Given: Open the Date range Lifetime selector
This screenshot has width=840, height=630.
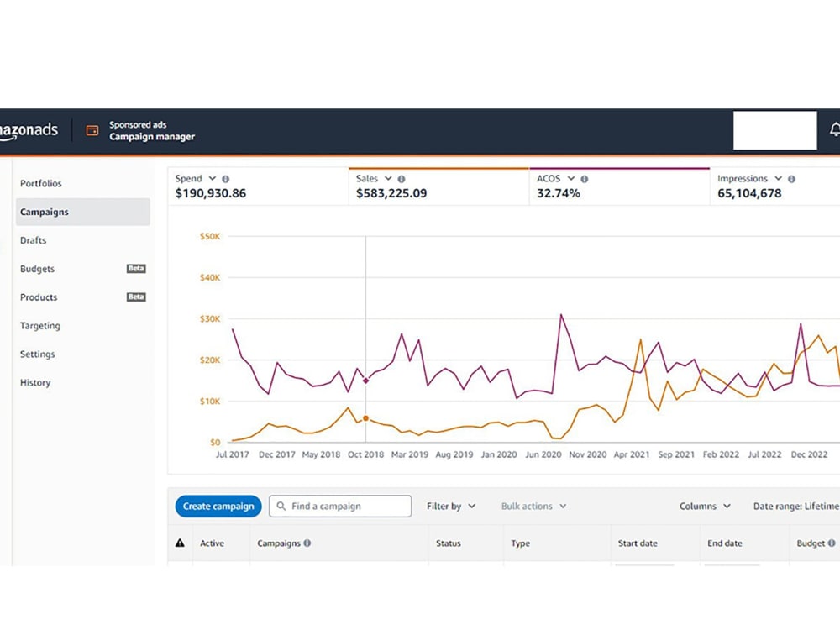Looking at the screenshot, I should (x=796, y=506).
